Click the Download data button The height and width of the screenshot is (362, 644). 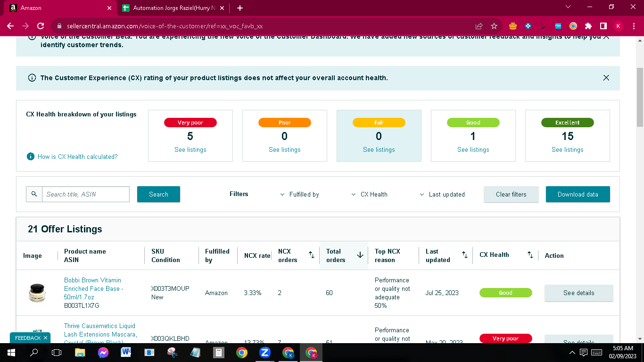(x=578, y=194)
